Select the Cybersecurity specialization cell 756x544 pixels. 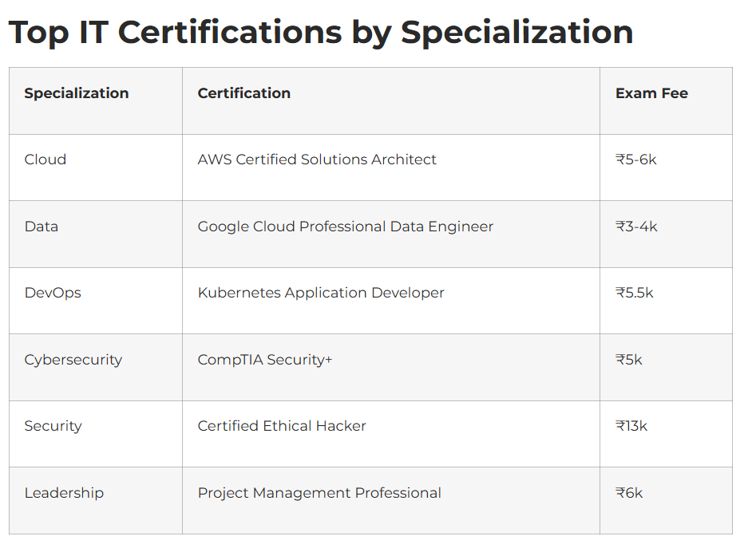point(73,360)
